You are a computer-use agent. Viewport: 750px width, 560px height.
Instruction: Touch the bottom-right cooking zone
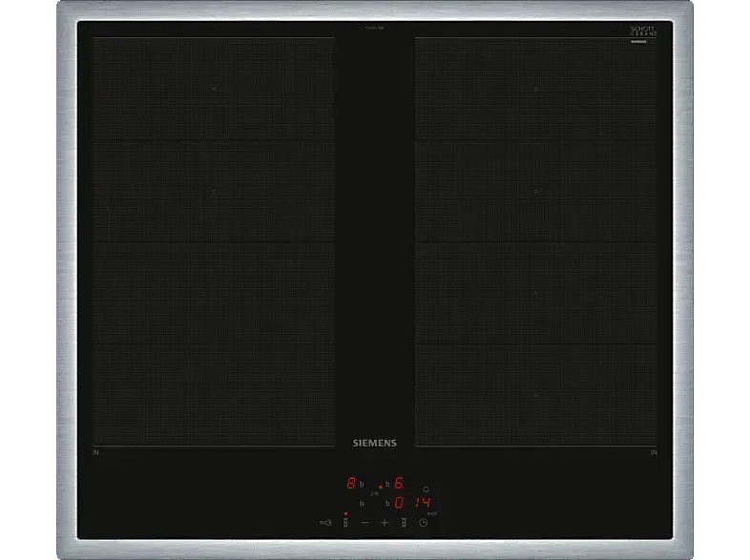pos(536,393)
